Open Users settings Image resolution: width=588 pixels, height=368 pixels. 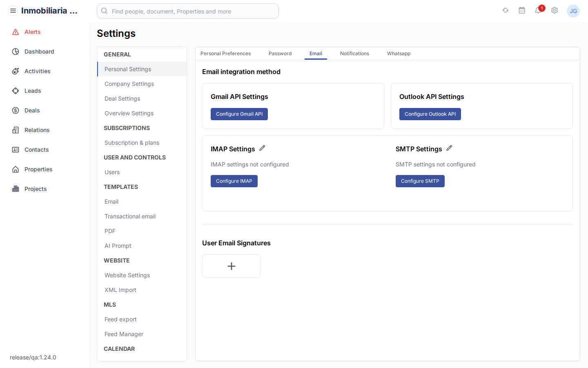[x=142, y=172]
